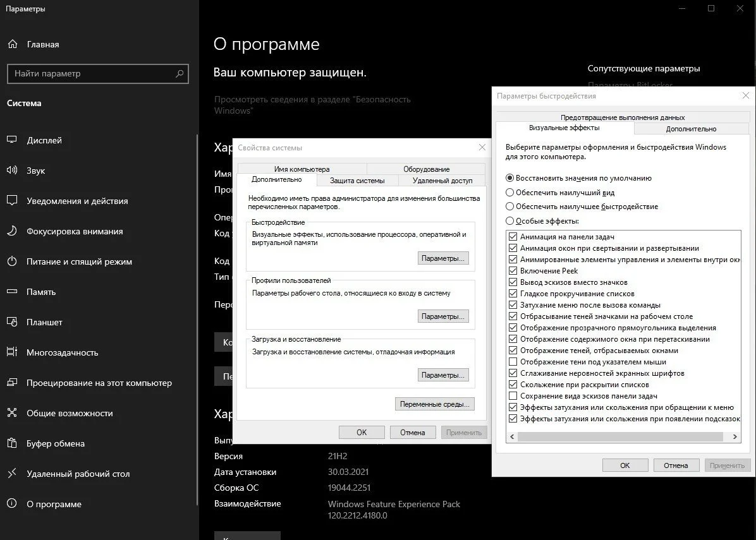The image size is (756, 540).
Task: Click the Удаленный рабочий стол icon
Action: tap(12, 474)
